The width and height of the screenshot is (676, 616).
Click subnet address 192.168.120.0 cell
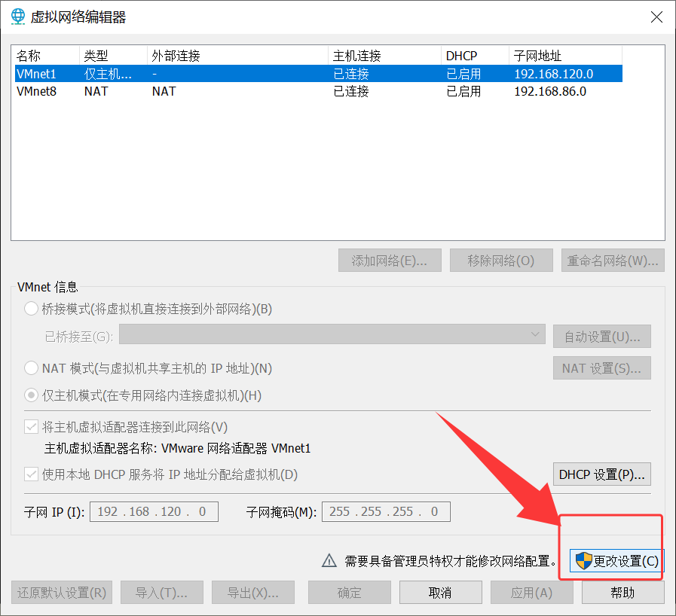(x=554, y=74)
